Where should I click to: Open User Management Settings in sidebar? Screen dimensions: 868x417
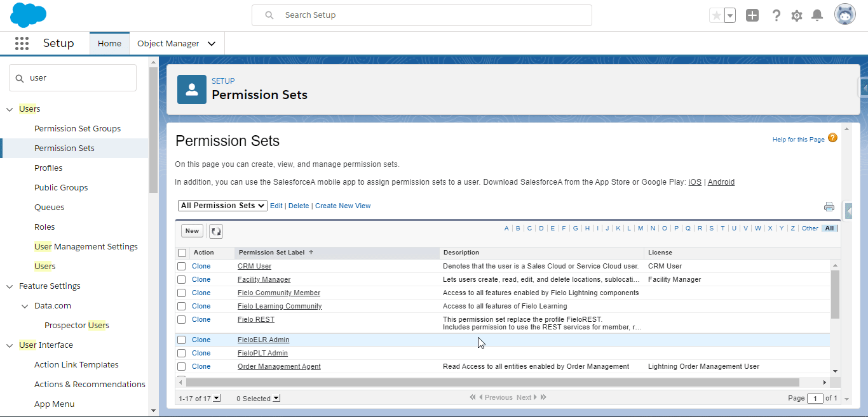(x=86, y=247)
